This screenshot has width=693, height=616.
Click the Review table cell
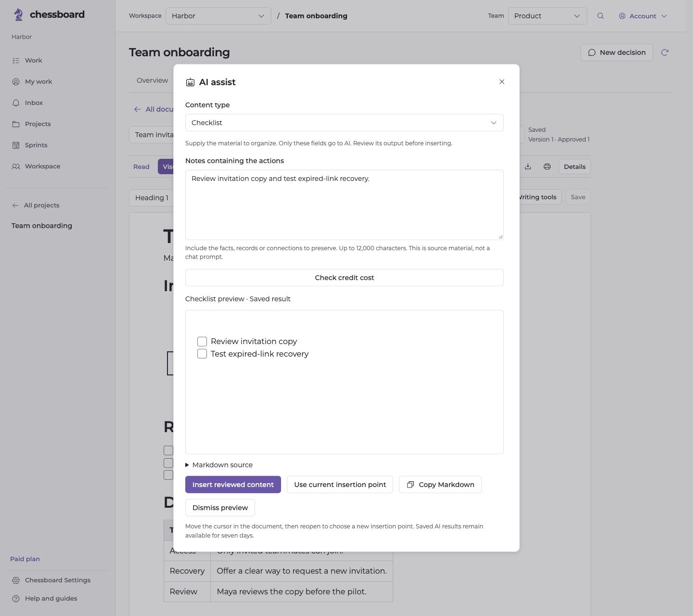pos(187,592)
